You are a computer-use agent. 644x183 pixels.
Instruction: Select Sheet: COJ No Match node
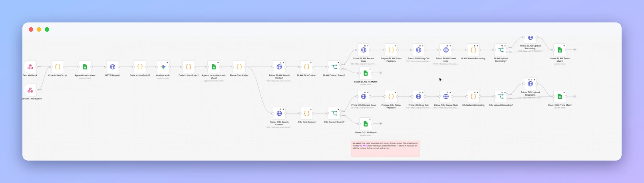click(366, 124)
